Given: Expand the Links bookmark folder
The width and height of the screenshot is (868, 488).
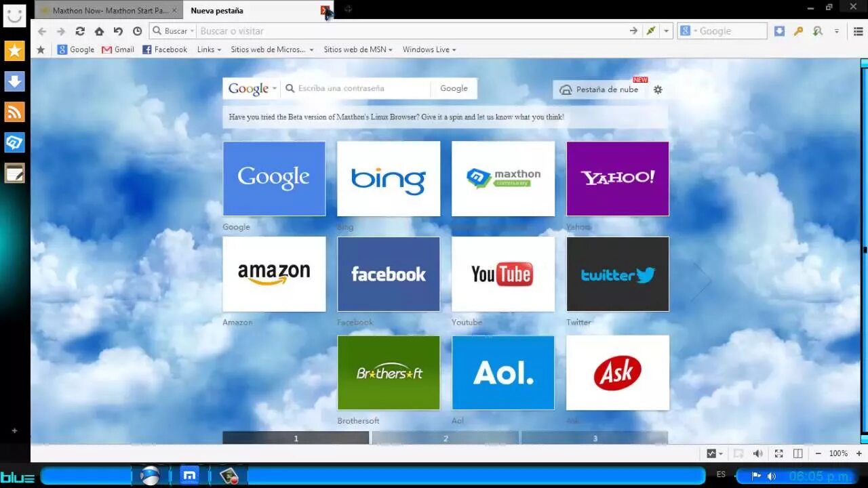Looking at the screenshot, I should [209, 49].
